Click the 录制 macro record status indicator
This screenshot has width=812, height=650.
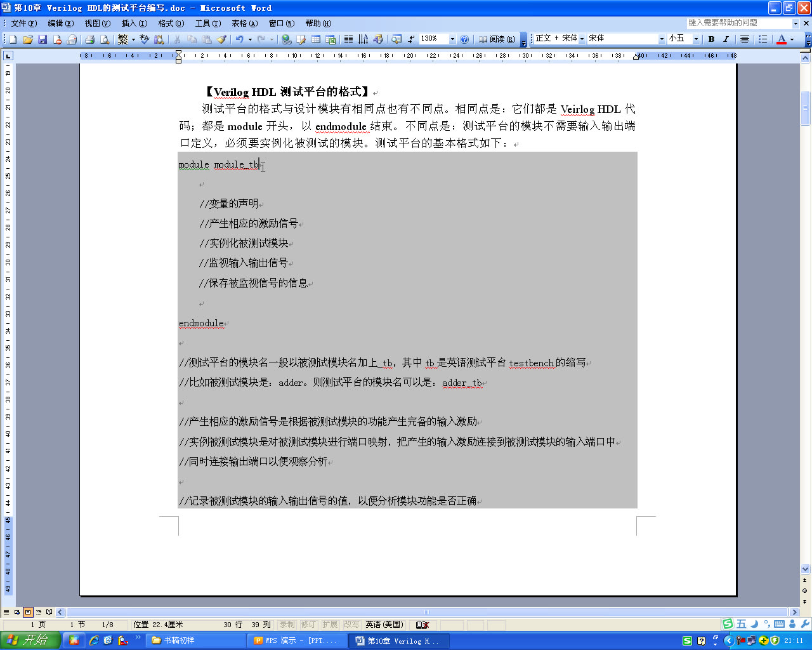click(287, 625)
